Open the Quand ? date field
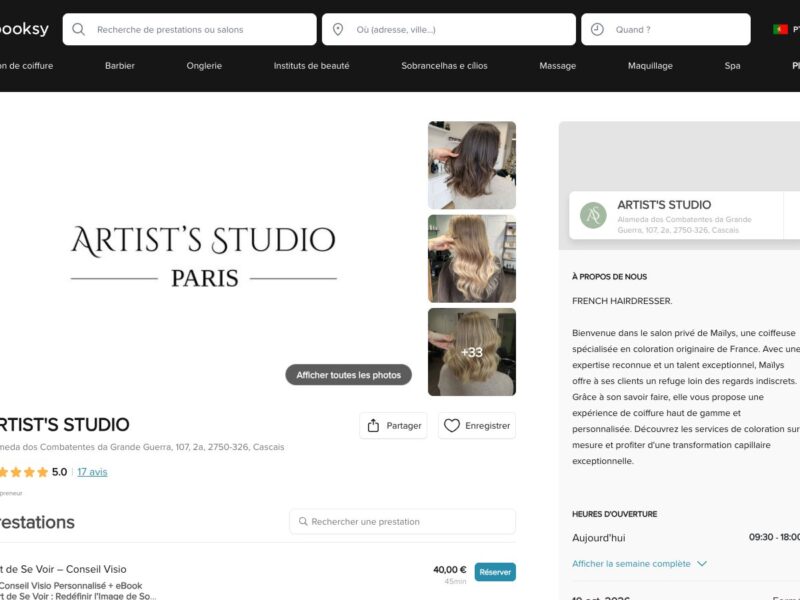 click(x=665, y=30)
